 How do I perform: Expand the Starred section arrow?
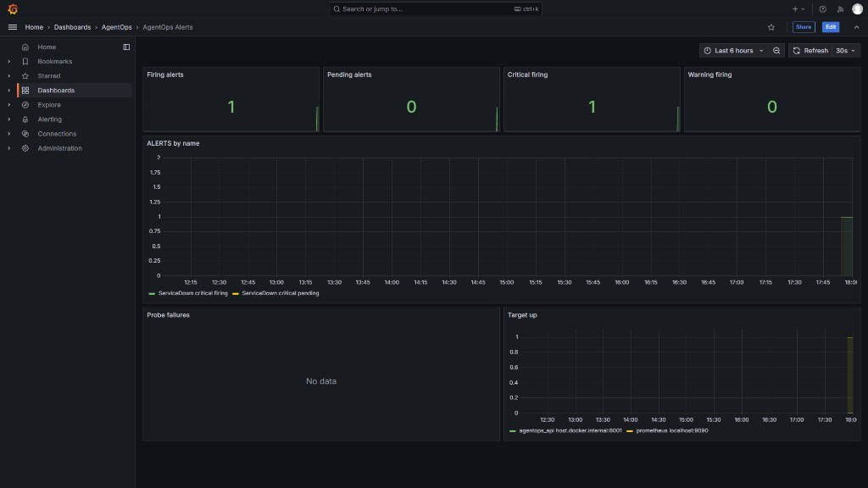8,75
